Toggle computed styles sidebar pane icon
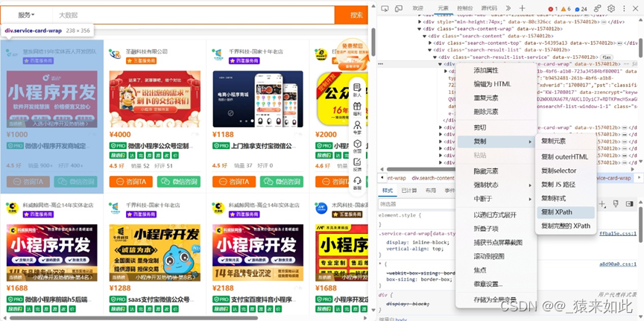Viewport: 644px width, 321px height. pyautogui.click(x=629, y=204)
